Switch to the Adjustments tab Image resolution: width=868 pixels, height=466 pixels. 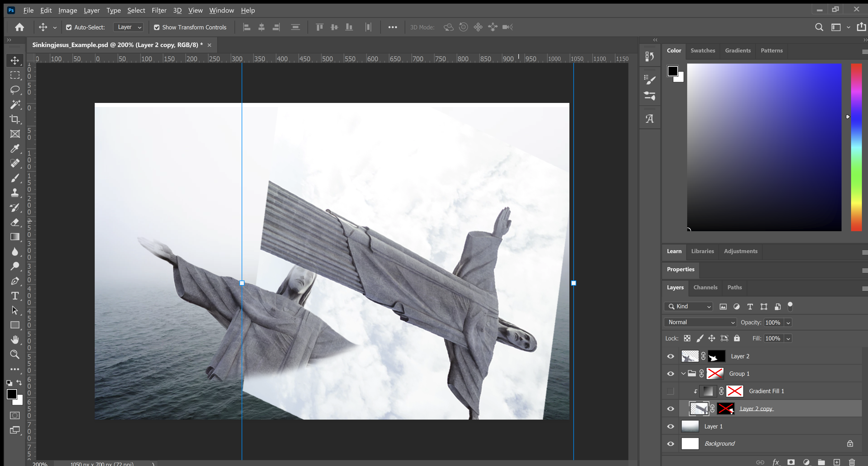pos(741,251)
